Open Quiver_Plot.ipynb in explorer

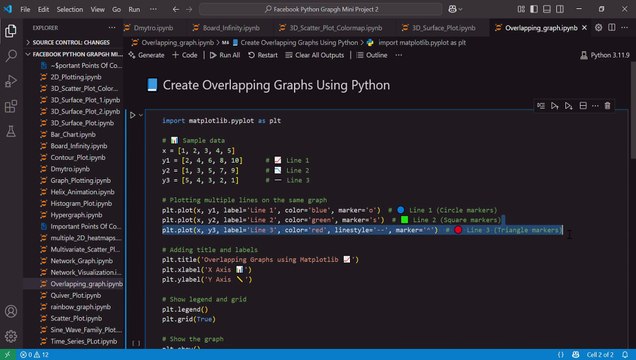point(75,296)
